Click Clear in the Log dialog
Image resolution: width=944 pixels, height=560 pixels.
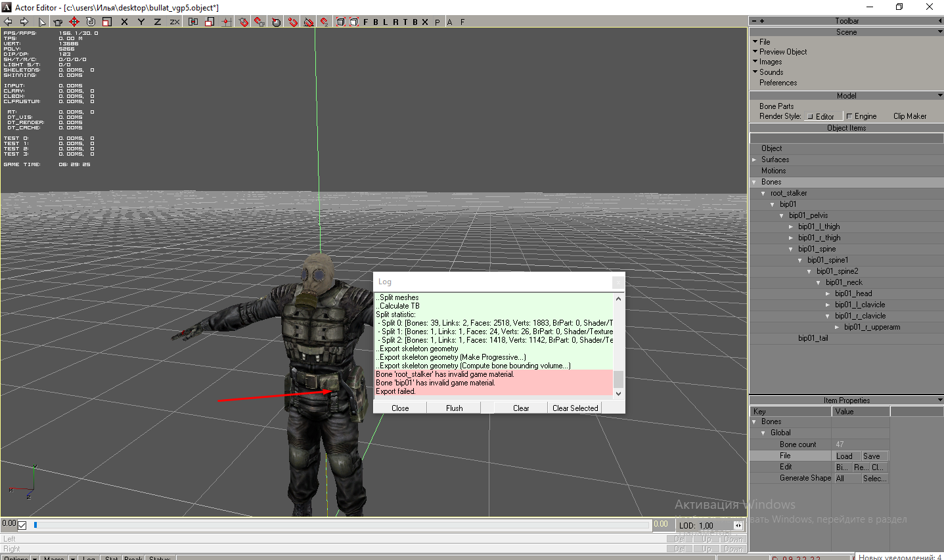point(521,408)
